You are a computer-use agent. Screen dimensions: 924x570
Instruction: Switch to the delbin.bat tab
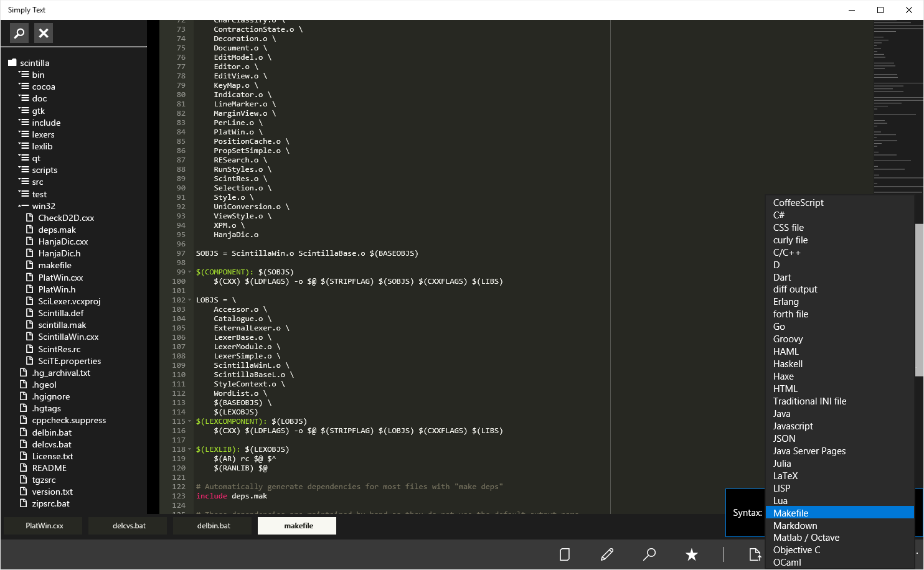pos(214,526)
